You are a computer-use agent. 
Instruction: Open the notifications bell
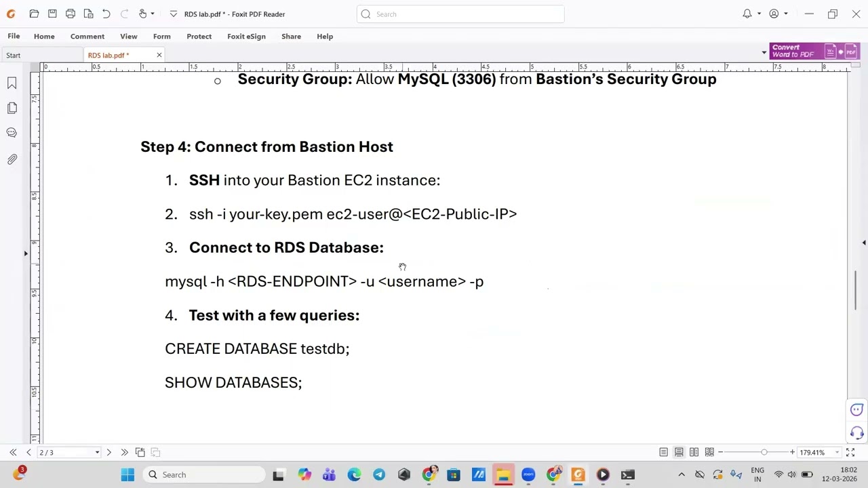click(x=747, y=14)
